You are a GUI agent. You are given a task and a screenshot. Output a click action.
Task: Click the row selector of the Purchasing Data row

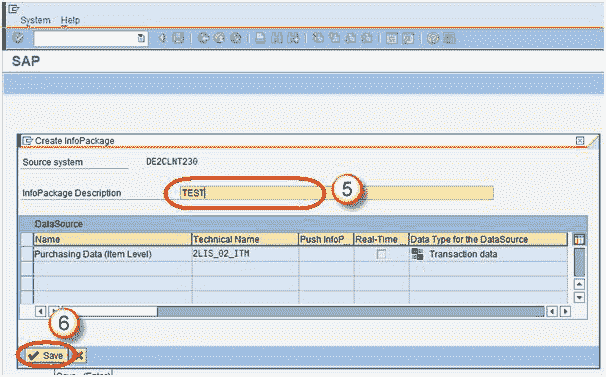click(27, 254)
